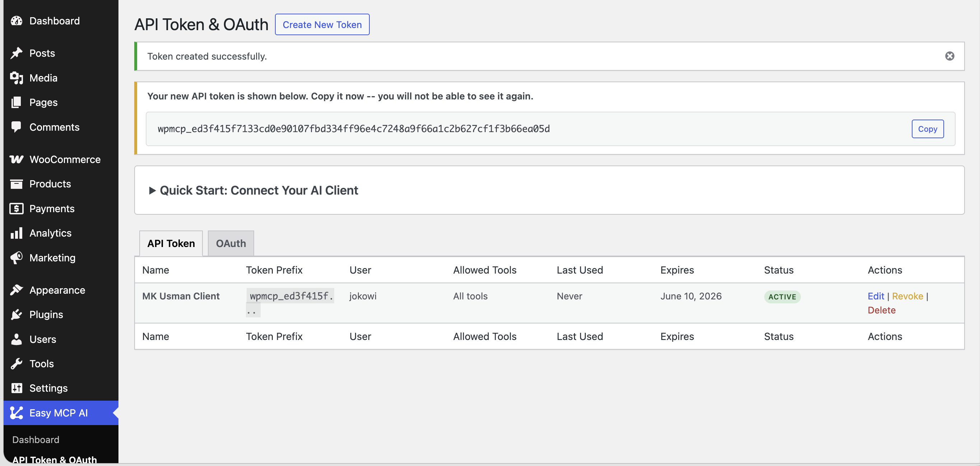Click the Media library icon

[17, 78]
